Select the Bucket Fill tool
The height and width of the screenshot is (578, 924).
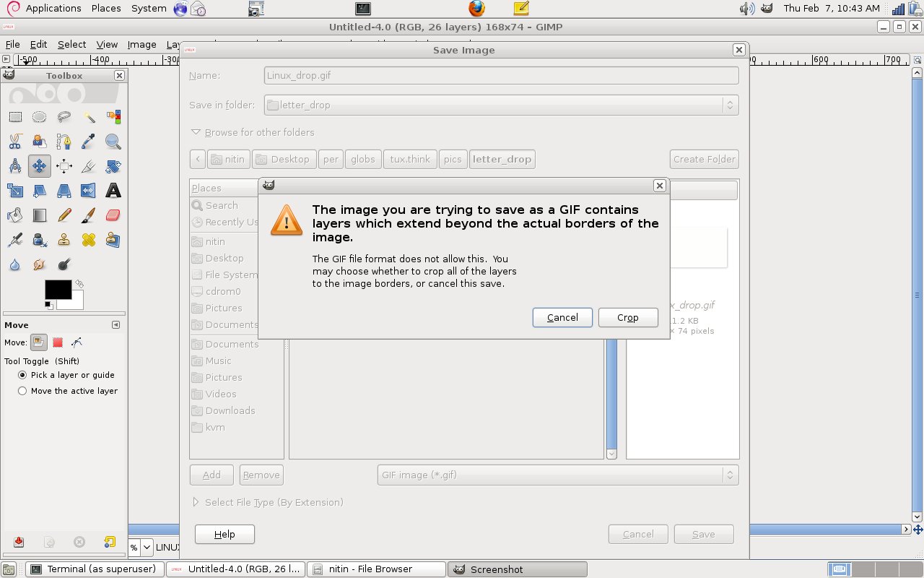[x=15, y=215]
